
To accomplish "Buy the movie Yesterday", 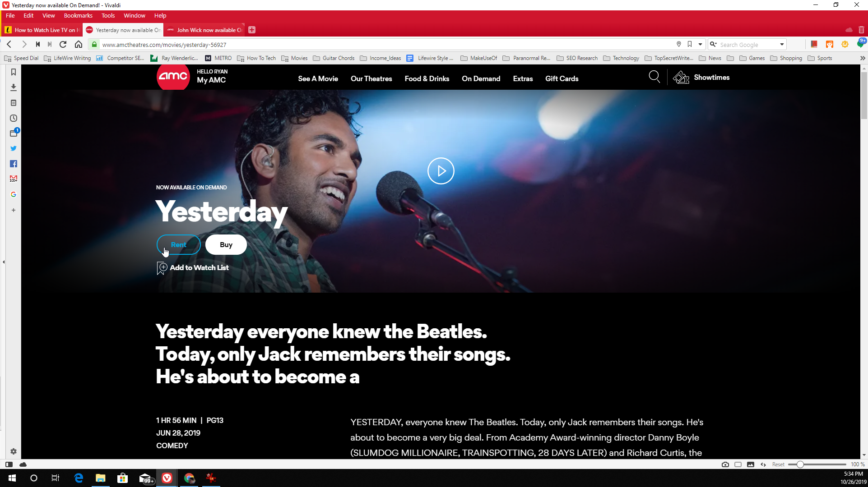I will (226, 245).
